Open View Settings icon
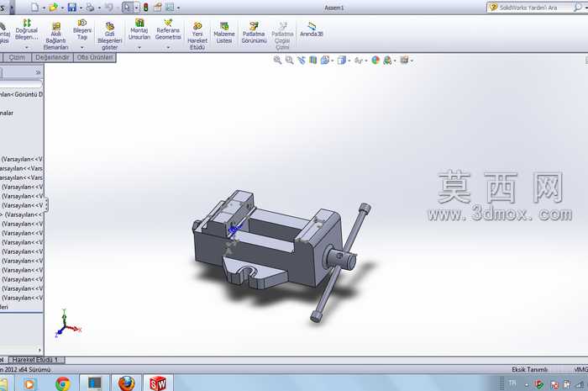 [404, 60]
